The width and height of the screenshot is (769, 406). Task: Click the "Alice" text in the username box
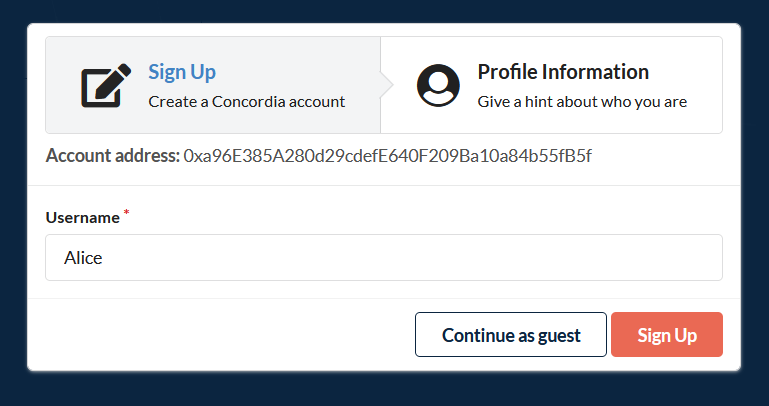coord(83,258)
